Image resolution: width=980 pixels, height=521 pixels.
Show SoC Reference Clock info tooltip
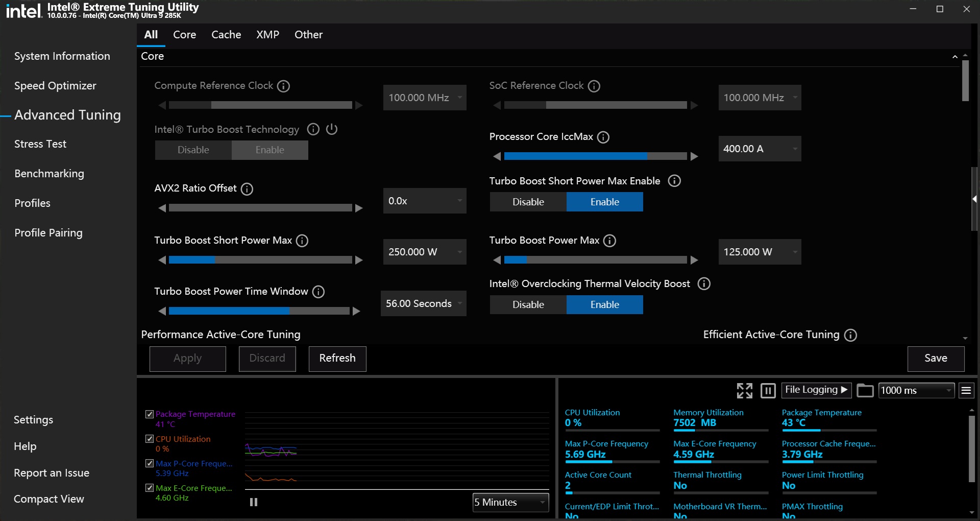[x=594, y=86]
